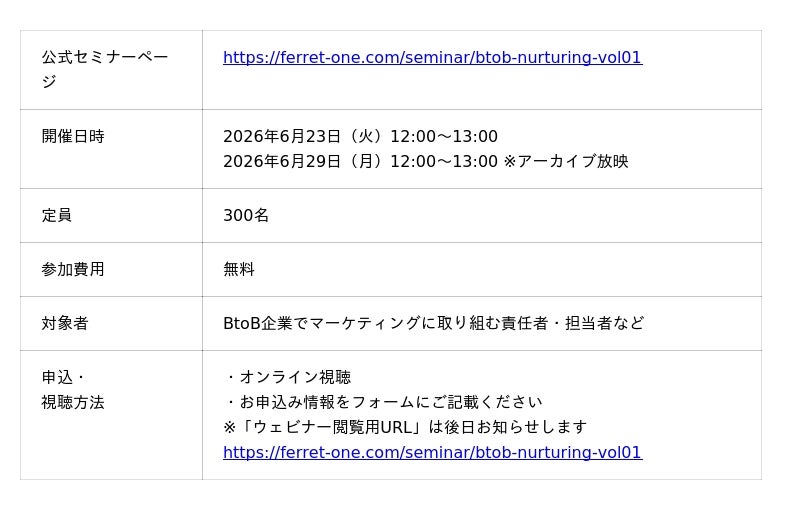Click the ジ character under the seminar page label
This screenshot has height=510, width=800.
(x=49, y=82)
